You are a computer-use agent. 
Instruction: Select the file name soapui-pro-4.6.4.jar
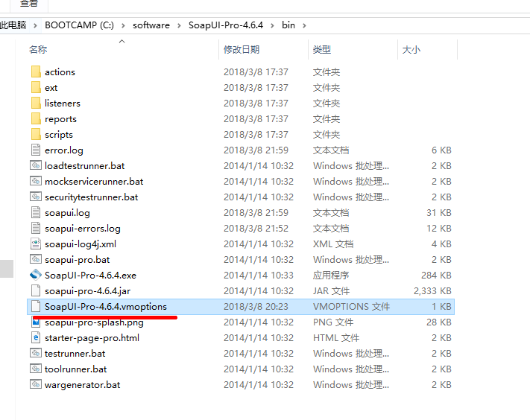pos(87,291)
